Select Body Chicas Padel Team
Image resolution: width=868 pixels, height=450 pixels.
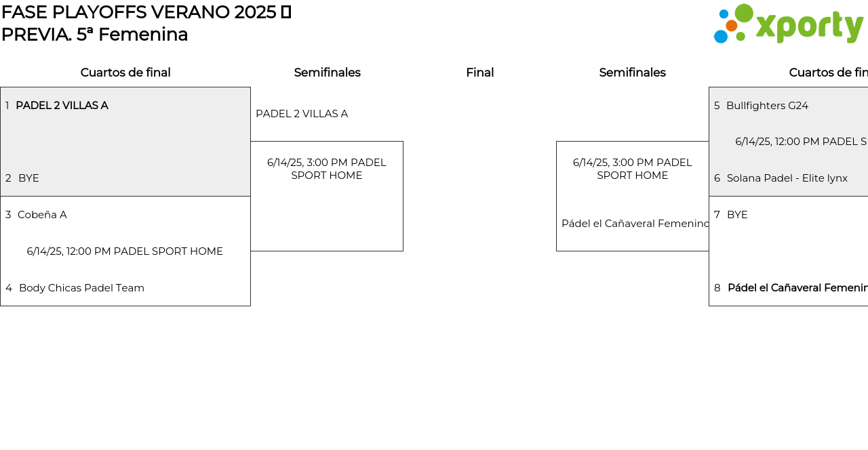click(81, 288)
